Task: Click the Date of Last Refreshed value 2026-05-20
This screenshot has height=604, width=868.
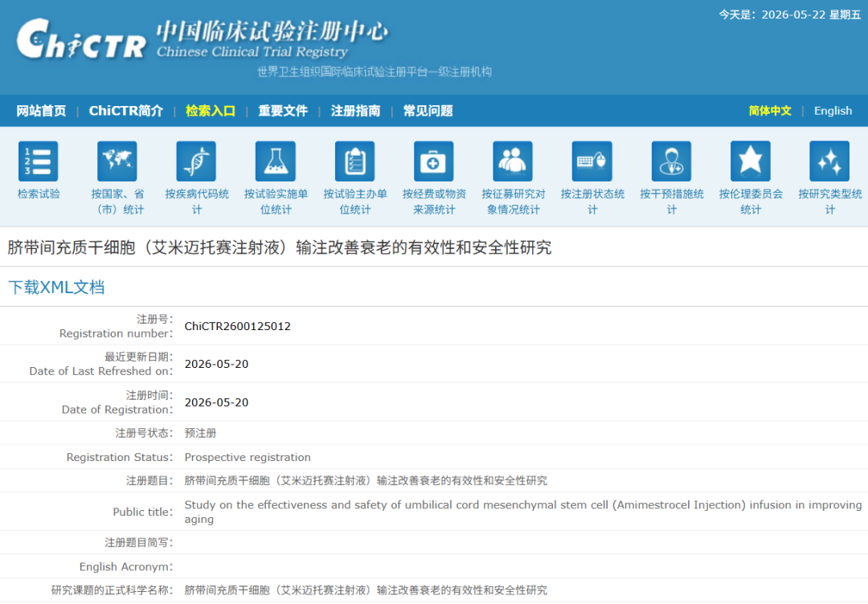Action: point(216,364)
